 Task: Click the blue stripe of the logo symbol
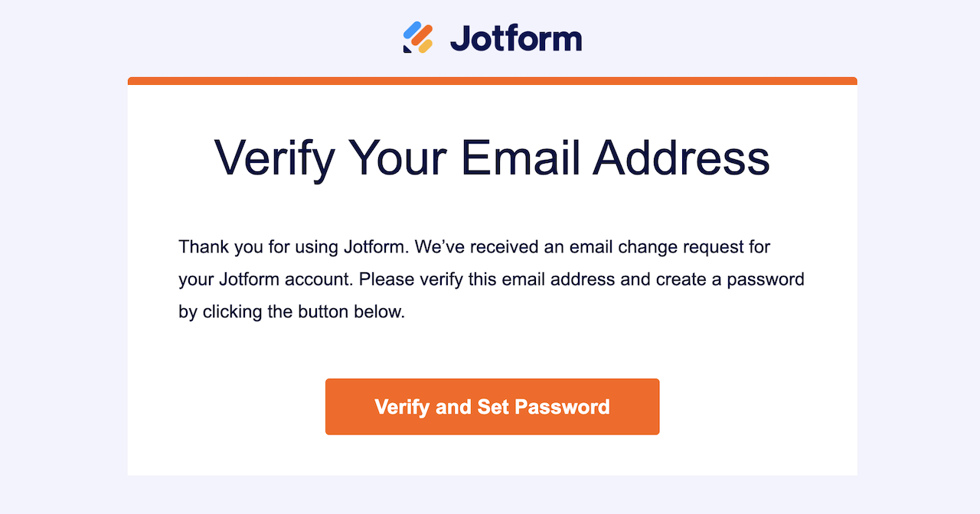(411, 30)
